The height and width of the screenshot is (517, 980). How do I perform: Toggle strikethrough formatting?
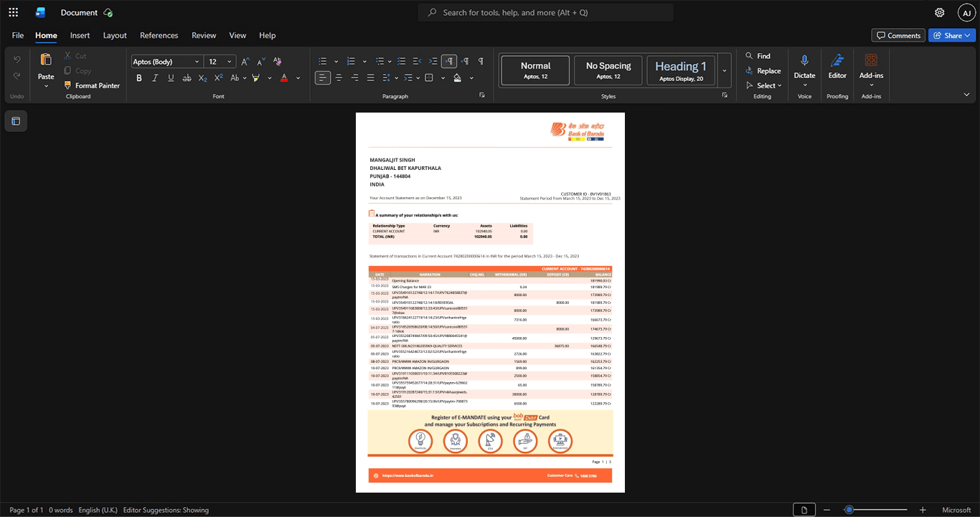click(x=187, y=77)
